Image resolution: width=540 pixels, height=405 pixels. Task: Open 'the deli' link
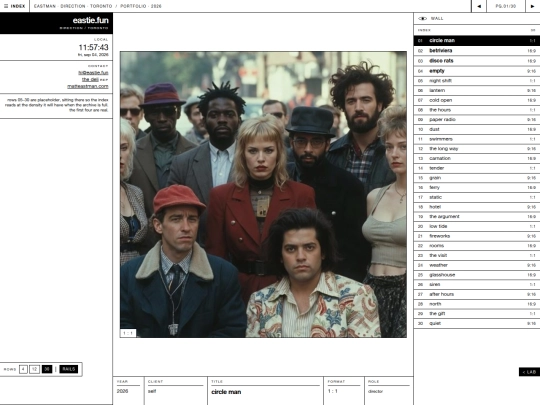click(90, 80)
